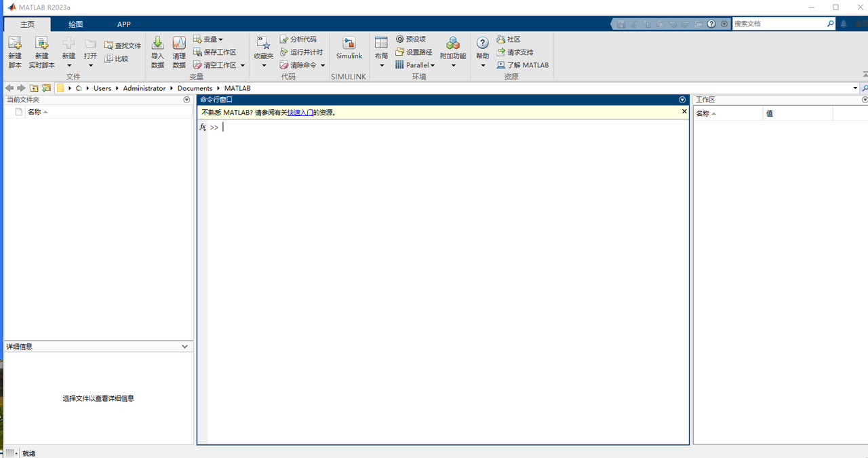Click 附加功能 (Add-Ons) icon
Viewport: 868px width, 458px height.
pyautogui.click(x=453, y=43)
